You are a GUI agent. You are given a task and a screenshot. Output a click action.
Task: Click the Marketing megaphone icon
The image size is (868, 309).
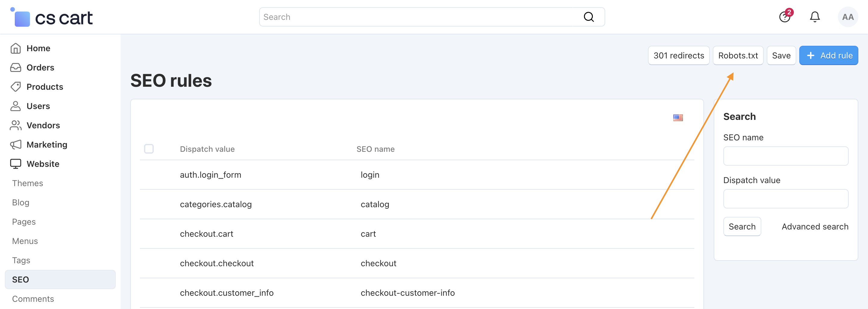(15, 144)
